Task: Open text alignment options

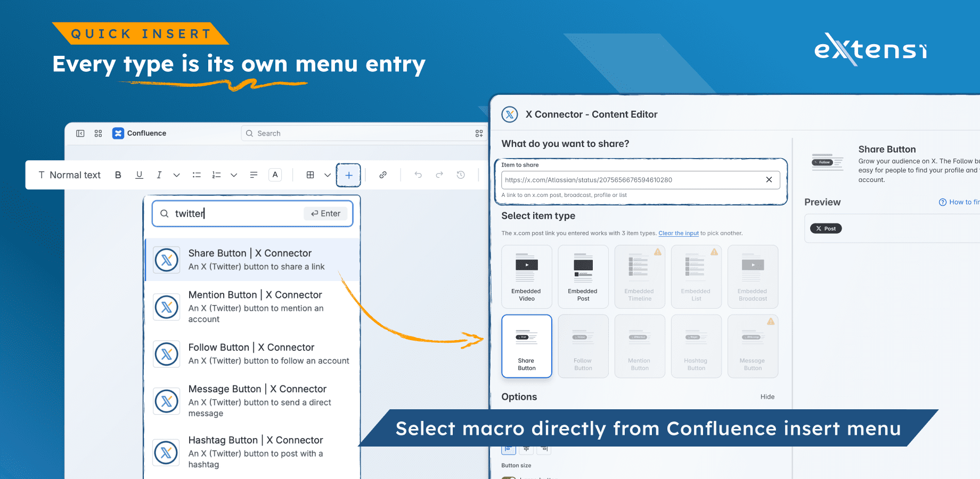Action: [254, 175]
